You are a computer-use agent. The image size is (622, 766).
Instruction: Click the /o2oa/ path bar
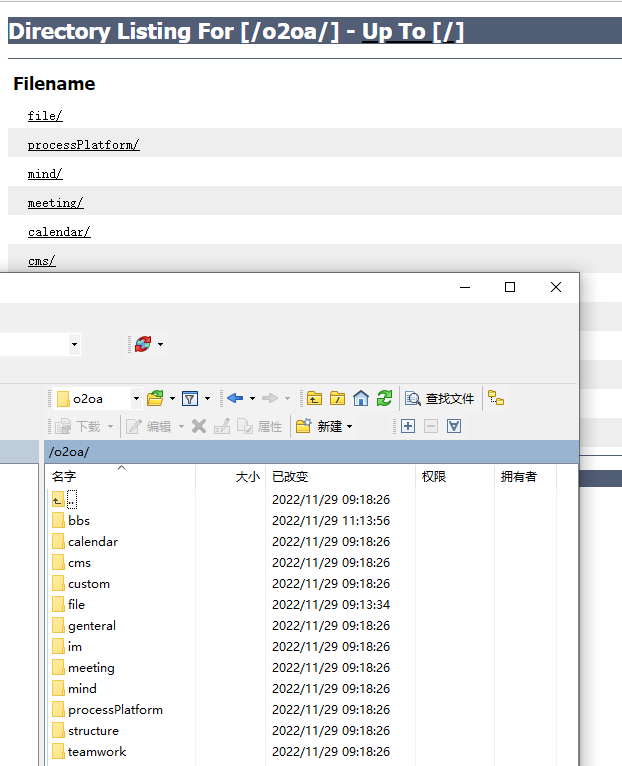pyautogui.click(x=311, y=452)
